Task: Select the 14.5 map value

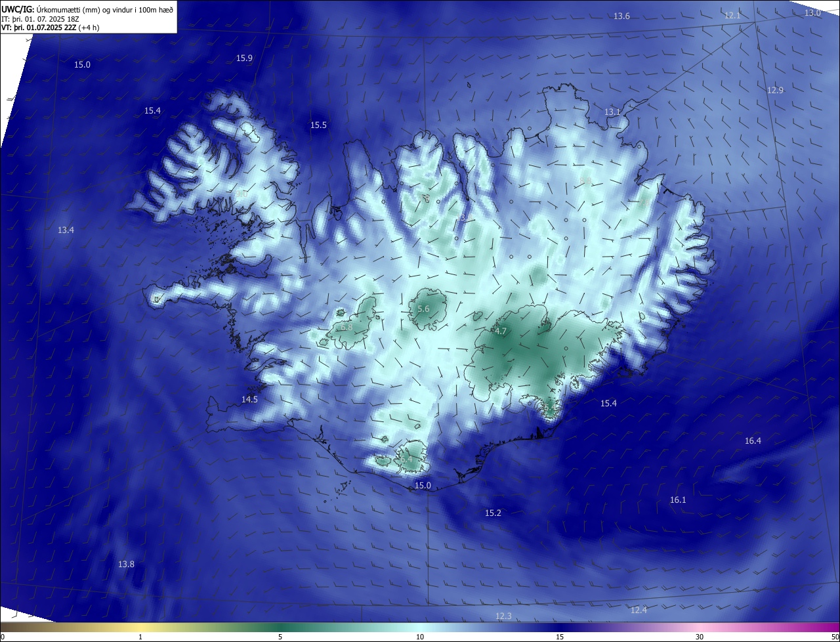Action: [249, 400]
